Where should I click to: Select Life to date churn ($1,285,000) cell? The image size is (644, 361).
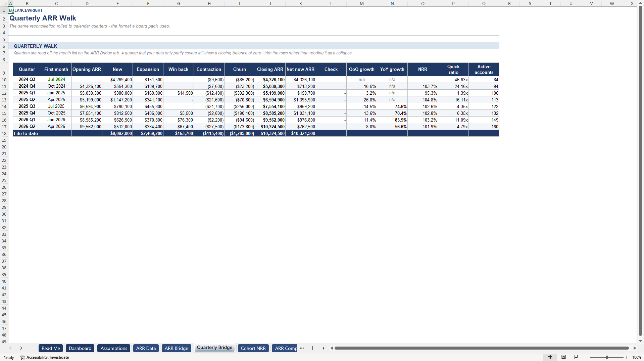pyautogui.click(x=240, y=133)
